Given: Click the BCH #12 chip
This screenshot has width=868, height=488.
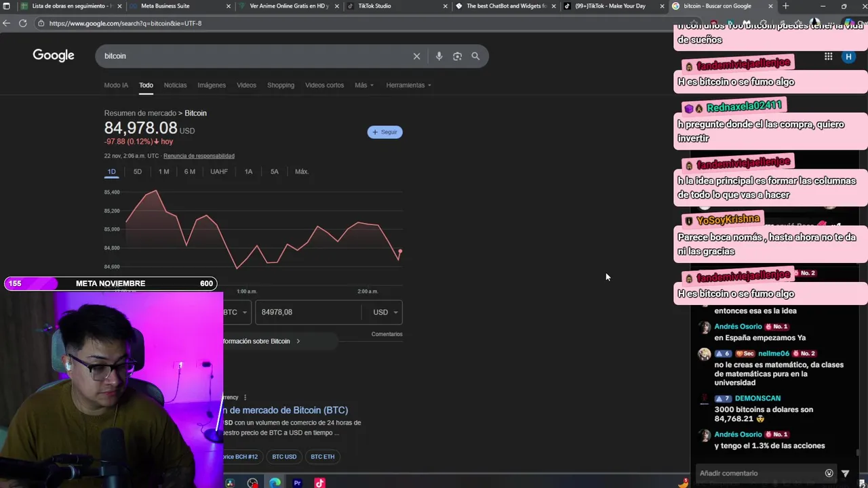Looking at the screenshot, I should [x=242, y=457].
